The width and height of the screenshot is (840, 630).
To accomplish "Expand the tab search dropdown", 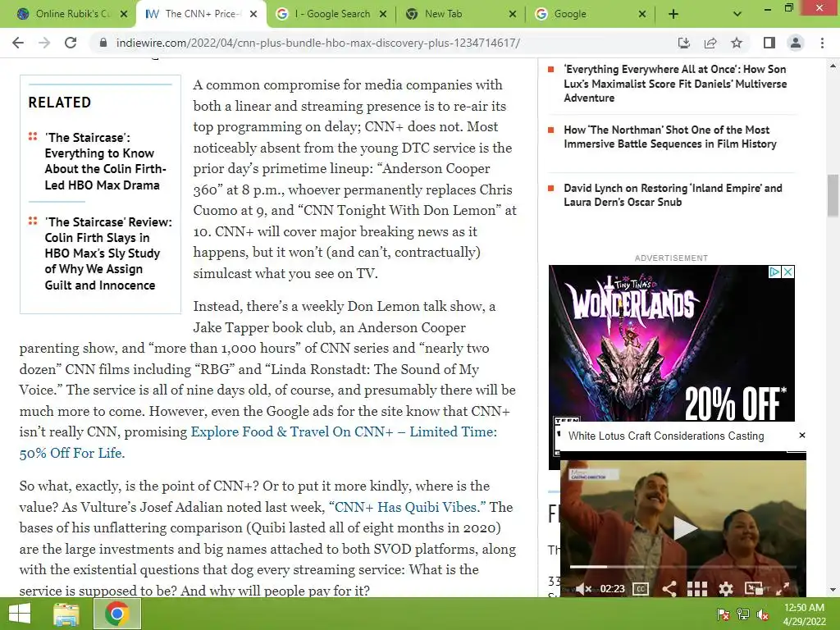I will (x=737, y=14).
